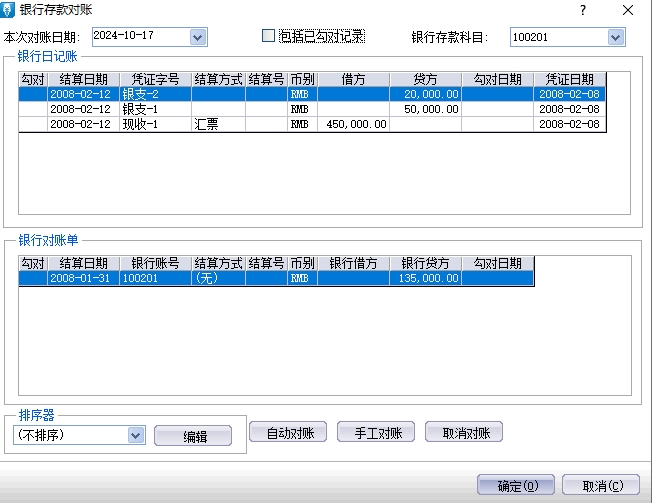Image resolution: width=654 pixels, height=503 pixels.
Task: Click the 编辑 button
Action: point(193,436)
